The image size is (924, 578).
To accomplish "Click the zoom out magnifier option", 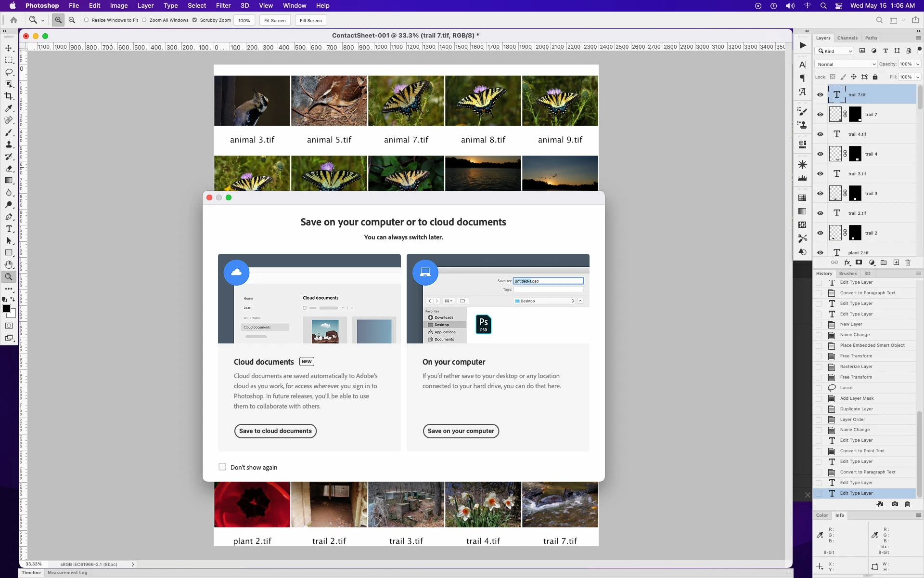I will [x=72, y=20].
